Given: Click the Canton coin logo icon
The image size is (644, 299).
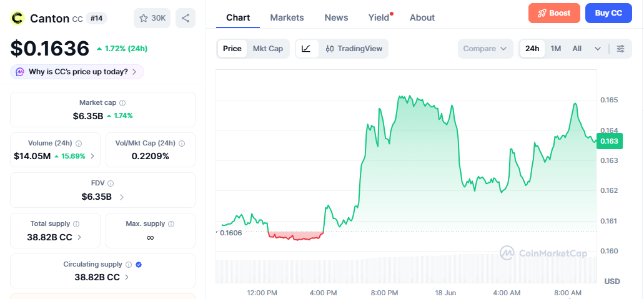Looking at the screenshot, I should point(17,18).
